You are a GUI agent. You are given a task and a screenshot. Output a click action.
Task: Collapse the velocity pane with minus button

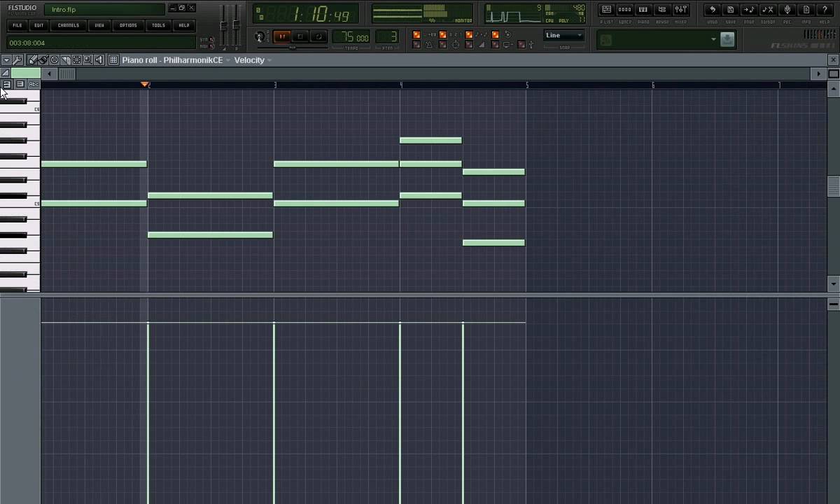coord(833,304)
